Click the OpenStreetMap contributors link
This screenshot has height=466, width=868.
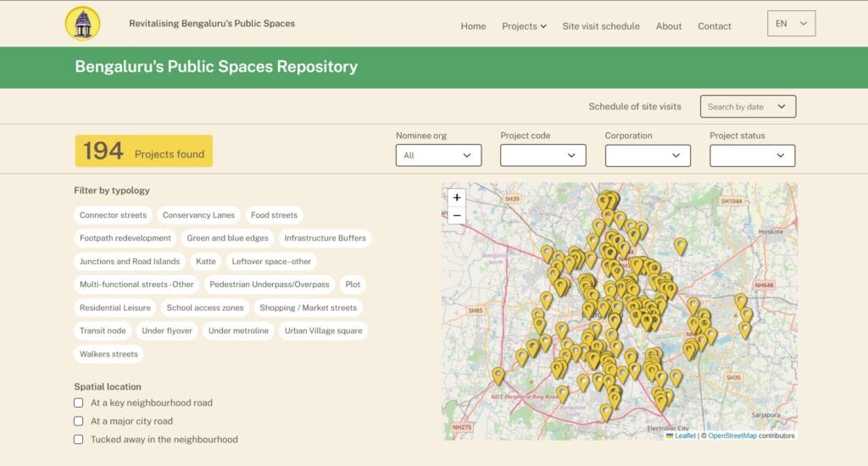coord(732,435)
